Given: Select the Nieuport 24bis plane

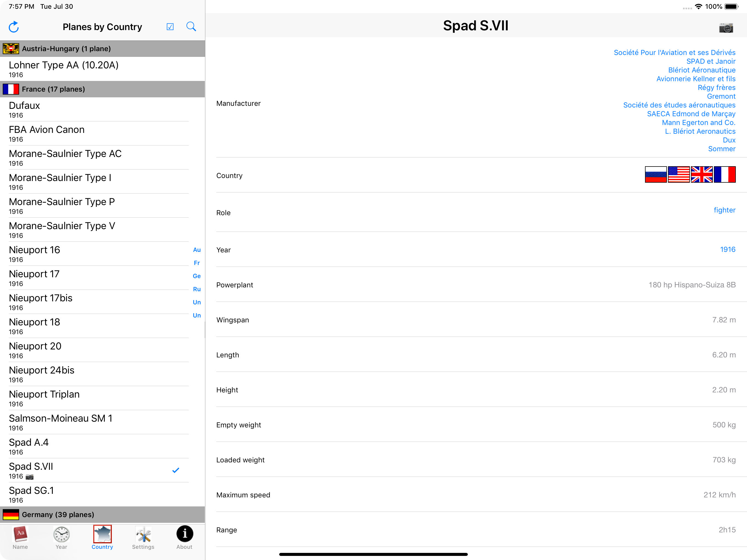Looking at the screenshot, I should (102, 374).
